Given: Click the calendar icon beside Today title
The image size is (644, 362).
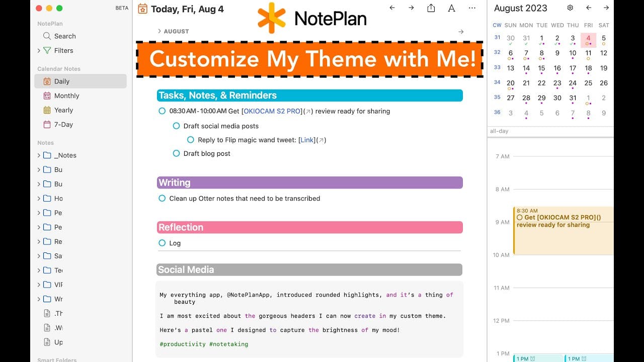Looking at the screenshot, I should click(142, 9).
